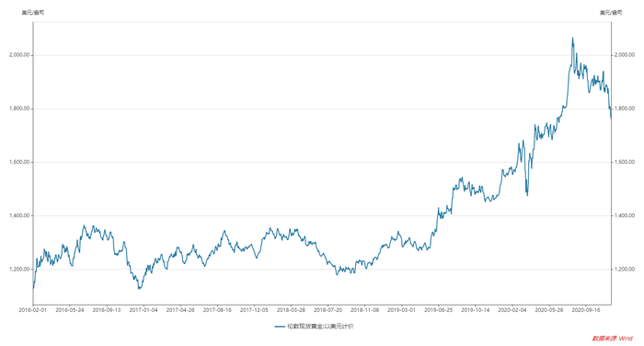This screenshot has width=644, height=346.
Task: Click the left axis 1,200.00 label
Action: click(19, 269)
